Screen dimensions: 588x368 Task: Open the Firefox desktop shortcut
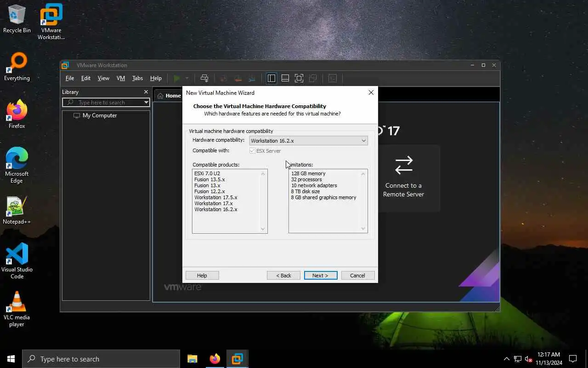click(x=17, y=115)
